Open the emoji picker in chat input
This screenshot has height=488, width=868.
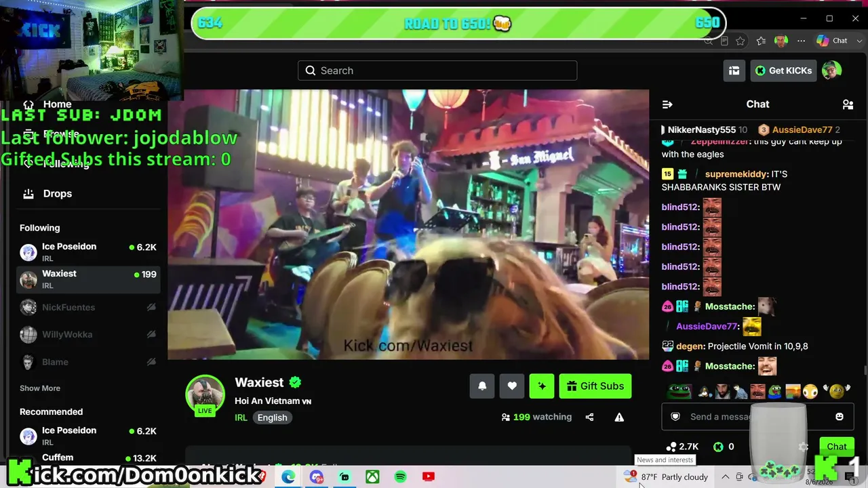pyautogui.click(x=840, y=416)
